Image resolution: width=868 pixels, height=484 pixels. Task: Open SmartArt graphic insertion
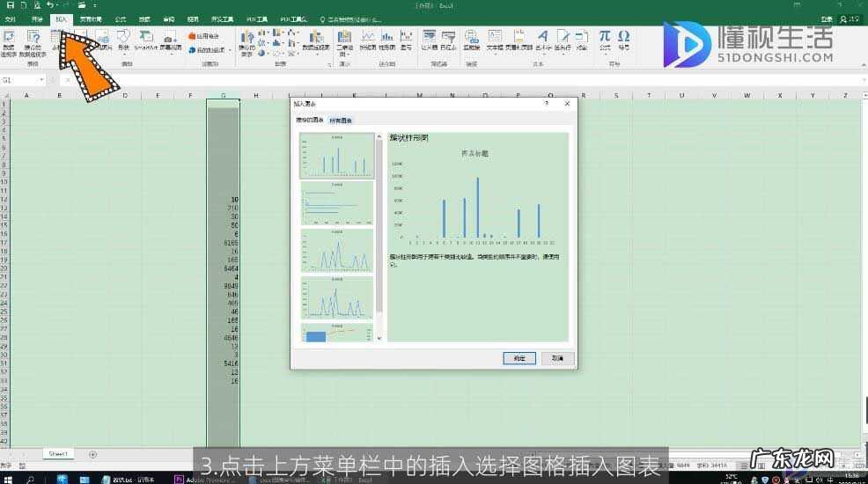145,40
